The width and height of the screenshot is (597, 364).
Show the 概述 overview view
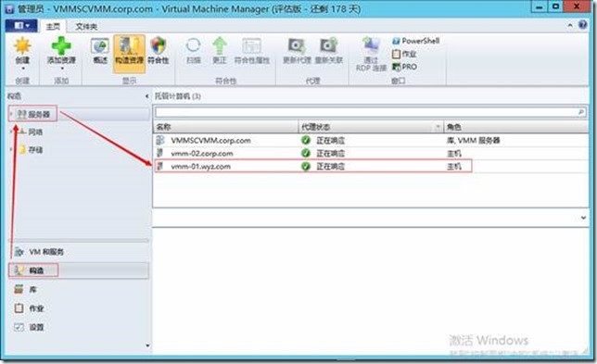100,51
